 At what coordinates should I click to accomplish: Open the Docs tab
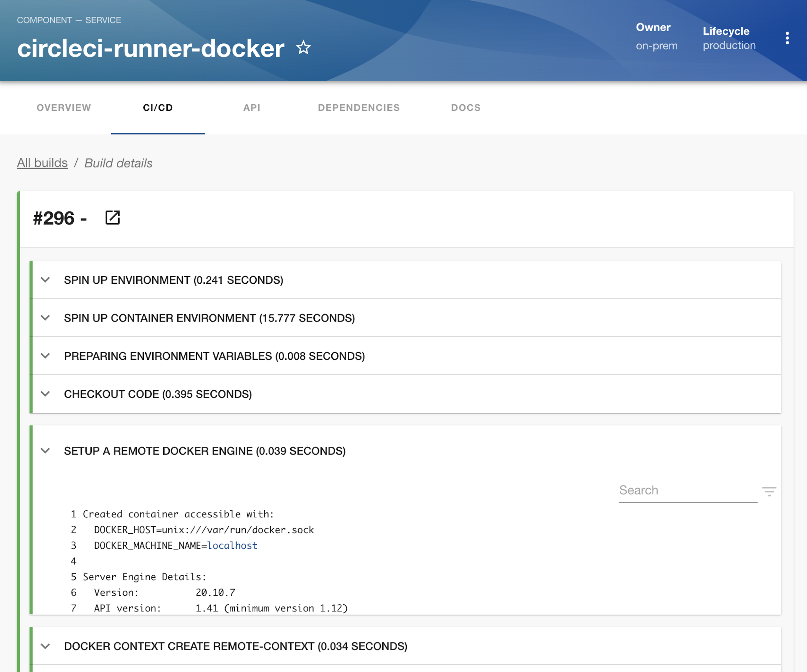click(x=465, y=108)
